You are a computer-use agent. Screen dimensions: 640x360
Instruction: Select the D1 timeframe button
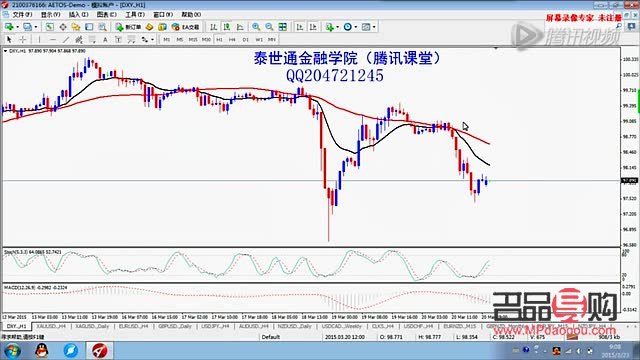[245, 40]
